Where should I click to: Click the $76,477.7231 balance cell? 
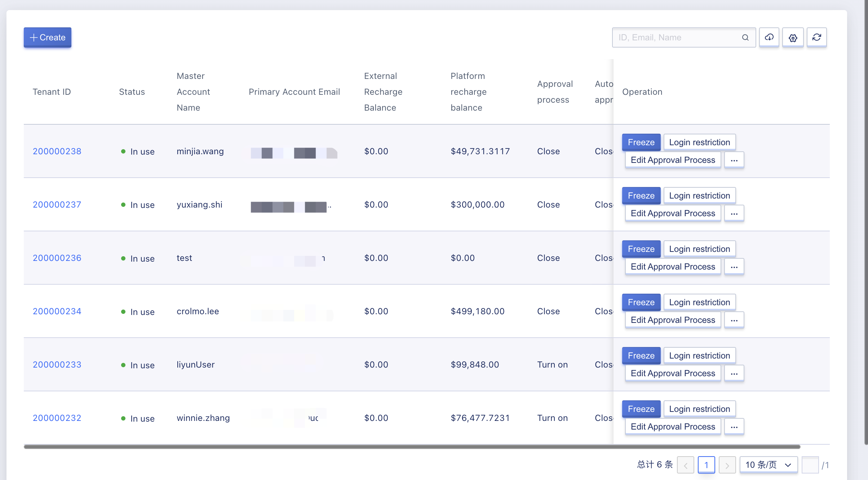point(480,418)
